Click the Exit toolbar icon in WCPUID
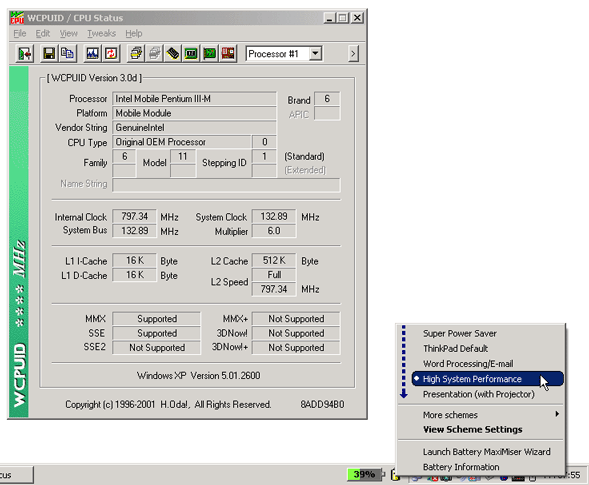 (25, 54)
